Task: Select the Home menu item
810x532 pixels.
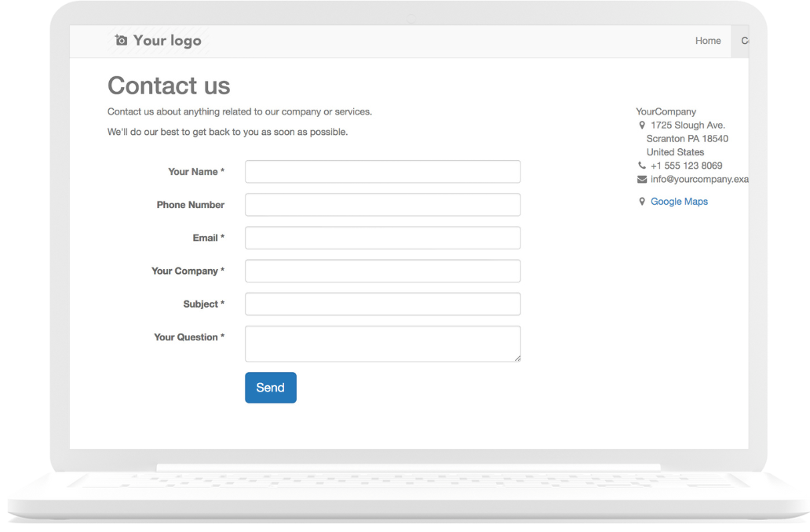Action: point(708,41)
